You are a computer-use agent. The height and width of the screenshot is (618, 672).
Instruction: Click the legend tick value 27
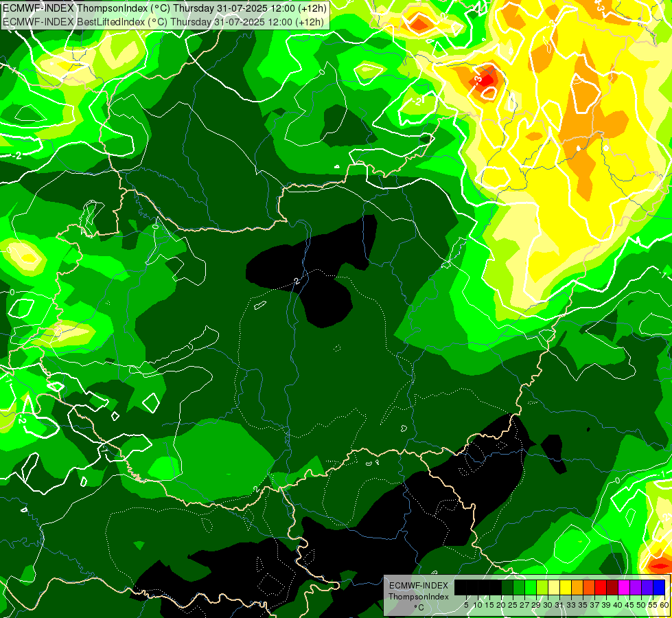coord(524,605)
